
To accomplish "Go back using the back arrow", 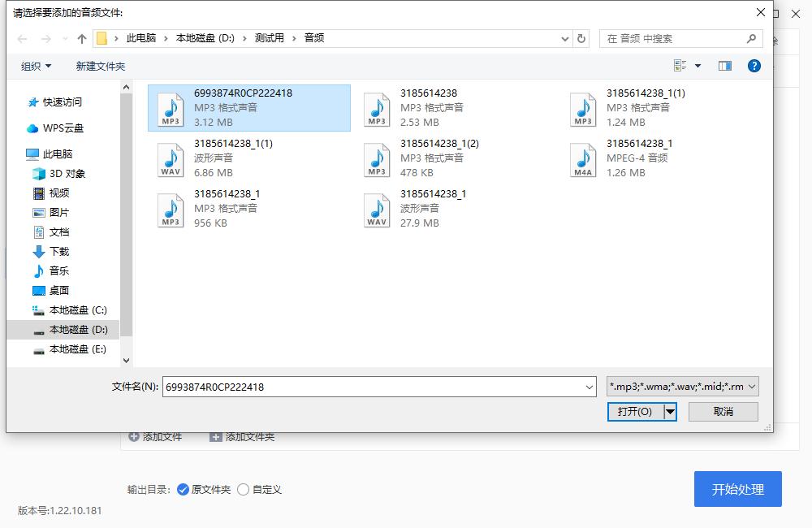I will click(x=22, y=38).
